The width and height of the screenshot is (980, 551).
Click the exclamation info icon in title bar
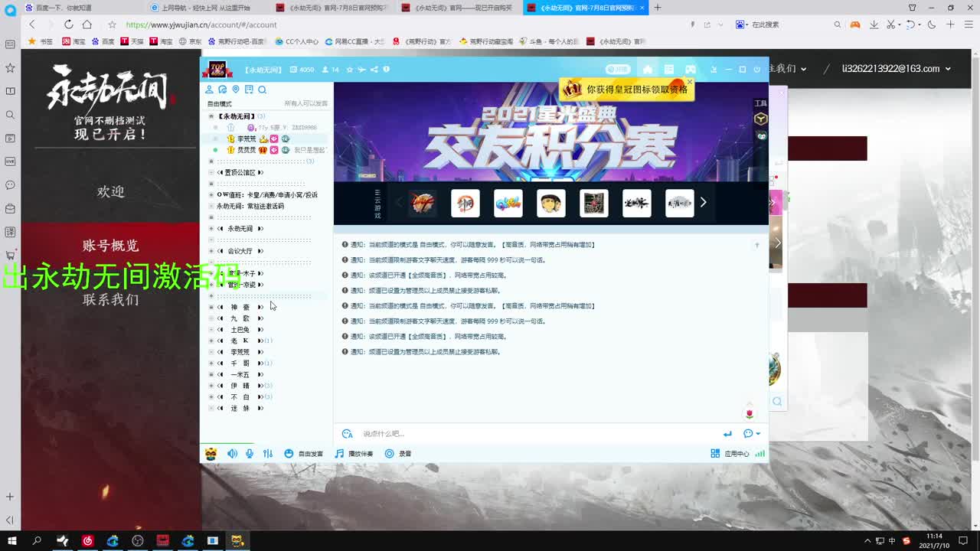[x=386, y=70]
